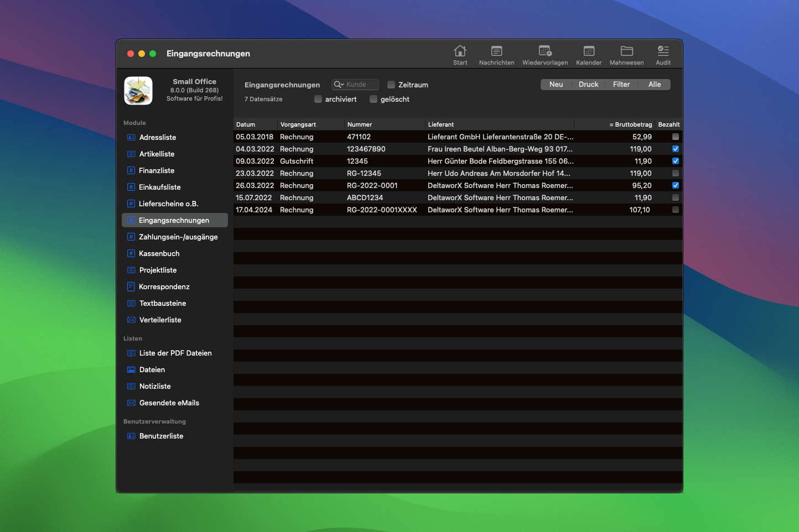Sort by the Bruttobetrag column header
This screenshot has height=532, width=799.
[630, 124]
